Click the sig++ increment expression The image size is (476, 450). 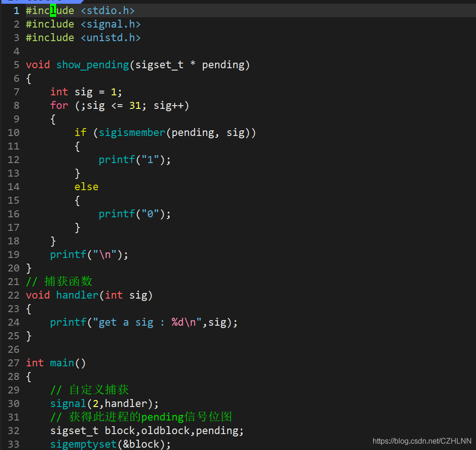168,106
